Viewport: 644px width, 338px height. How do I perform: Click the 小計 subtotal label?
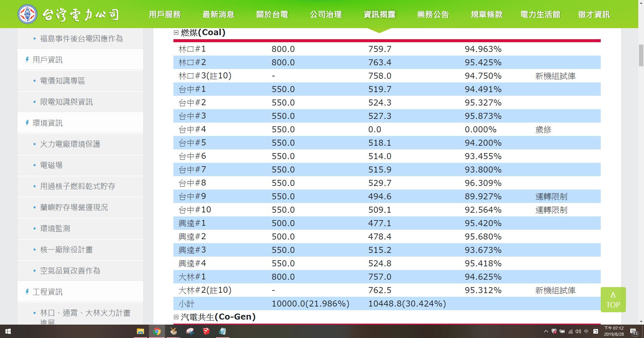pos(186,304)
